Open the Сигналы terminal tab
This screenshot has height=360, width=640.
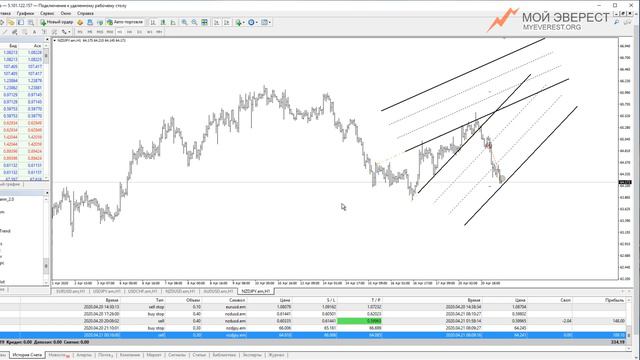(x=177, y=355)
